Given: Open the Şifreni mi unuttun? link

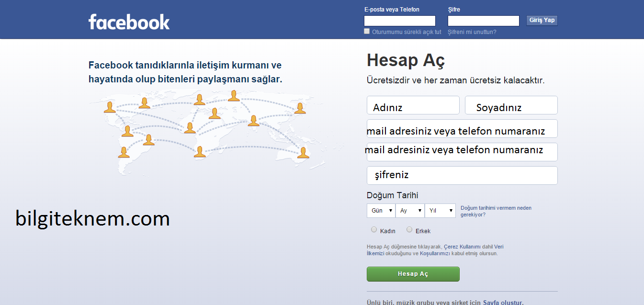Looking at the screenshot, I should pyautogui.click(x=472, y=32).
